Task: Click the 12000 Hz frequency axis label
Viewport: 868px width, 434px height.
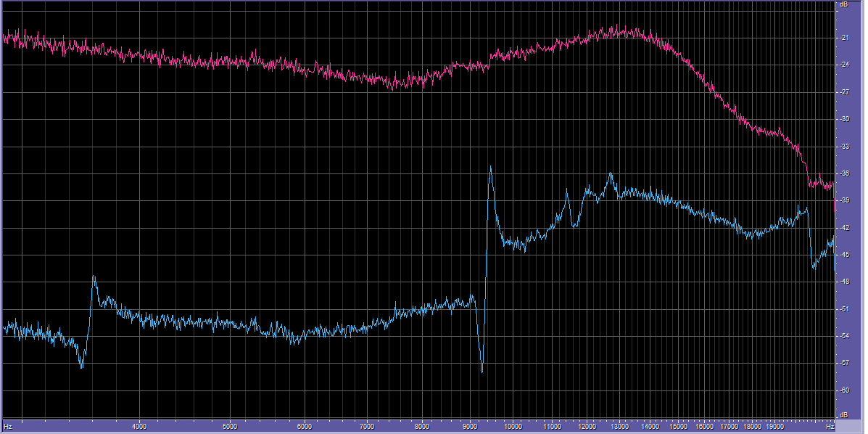Action: click(x=587, y=426)
